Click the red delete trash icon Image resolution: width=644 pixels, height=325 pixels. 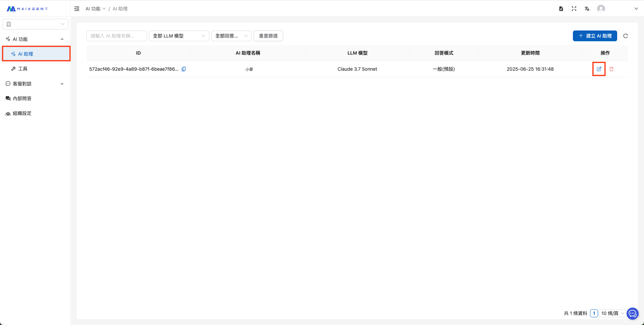coord(611,69)
